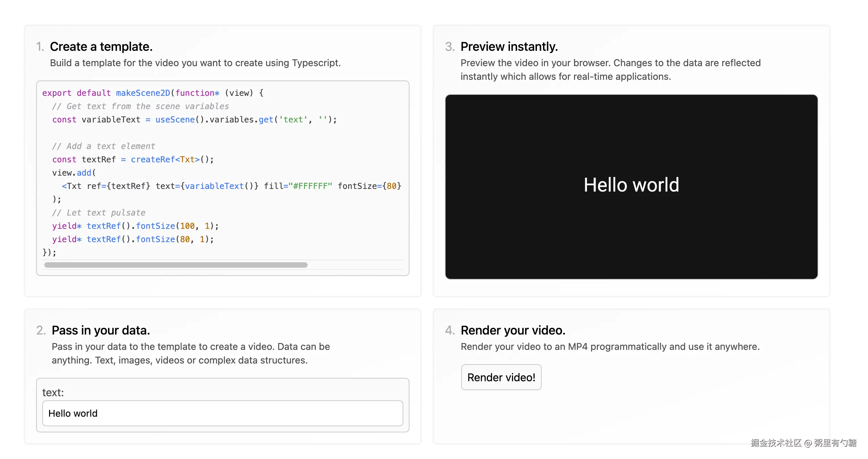Click the 'createRef' function in code
This screenshot has height=459, width=868.
(152, 159)
